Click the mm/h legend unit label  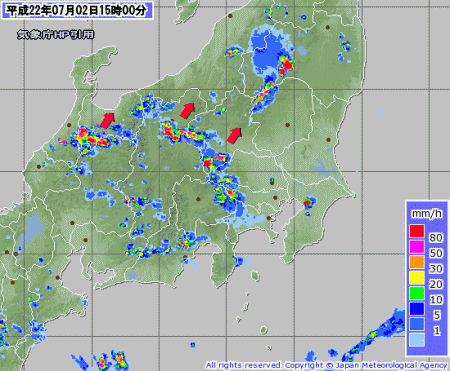(427, 213)
